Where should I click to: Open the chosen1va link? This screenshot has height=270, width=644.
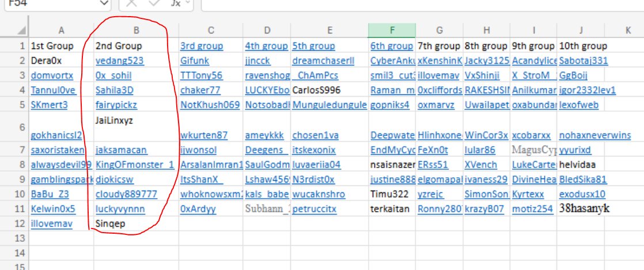315,135
